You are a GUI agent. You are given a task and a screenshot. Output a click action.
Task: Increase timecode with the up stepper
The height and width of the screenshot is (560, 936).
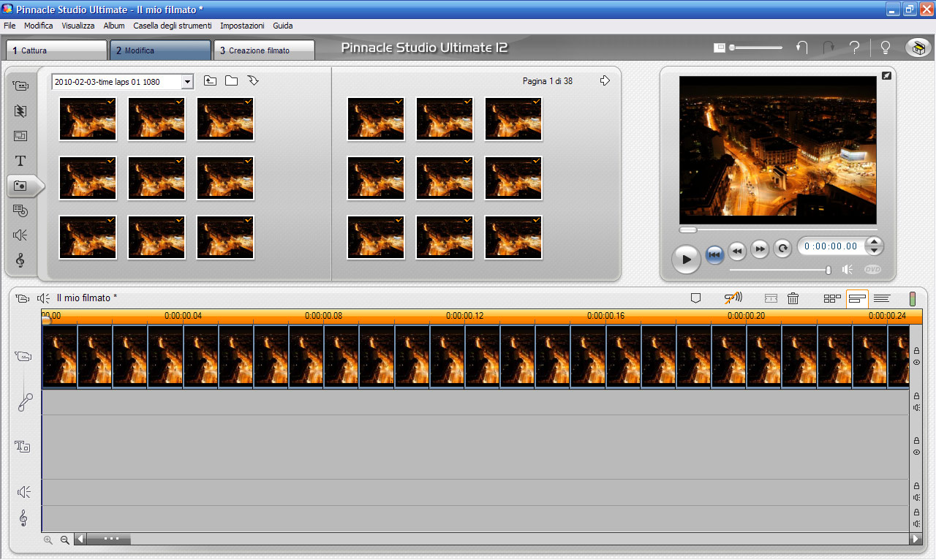coord(875,242)
